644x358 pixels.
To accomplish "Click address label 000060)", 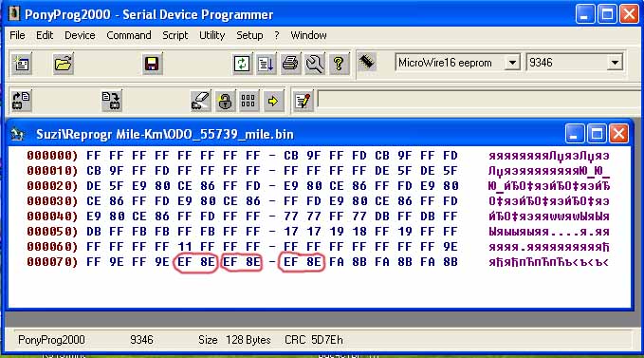I will click(52, 247).
